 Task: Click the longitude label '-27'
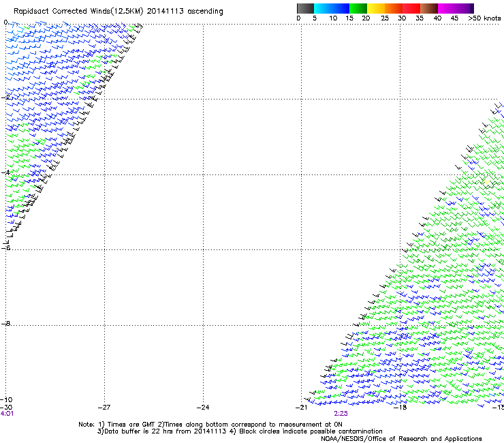point(104,408)
